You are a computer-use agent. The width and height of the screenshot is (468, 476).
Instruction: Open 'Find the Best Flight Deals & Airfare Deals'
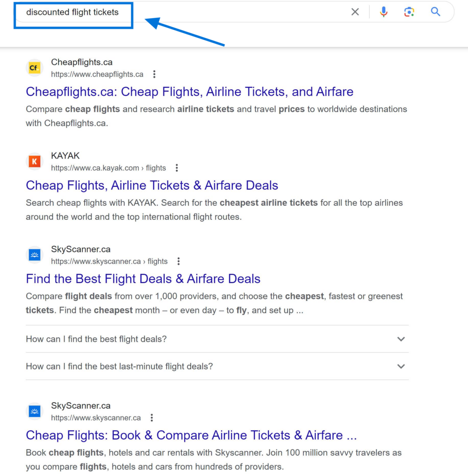coord(143,279)
